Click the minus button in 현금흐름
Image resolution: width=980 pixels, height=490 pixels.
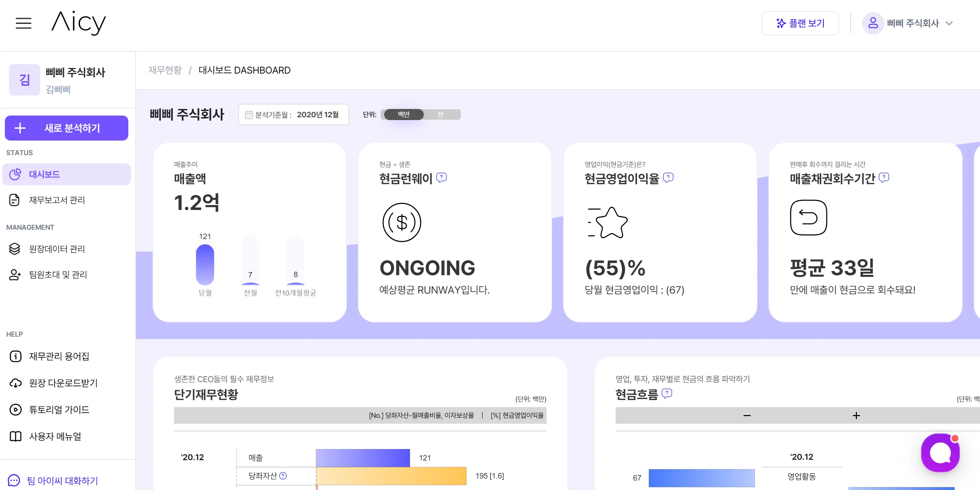pos(747,415)
